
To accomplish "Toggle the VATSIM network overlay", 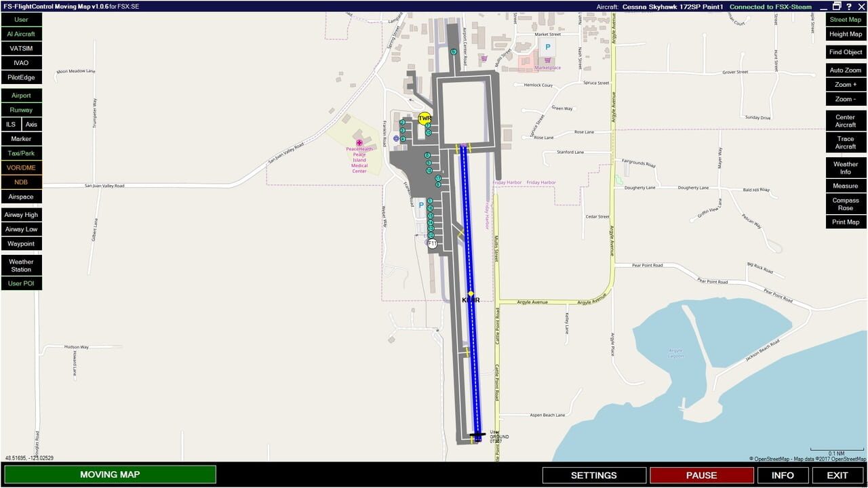I will click(21, 48).
